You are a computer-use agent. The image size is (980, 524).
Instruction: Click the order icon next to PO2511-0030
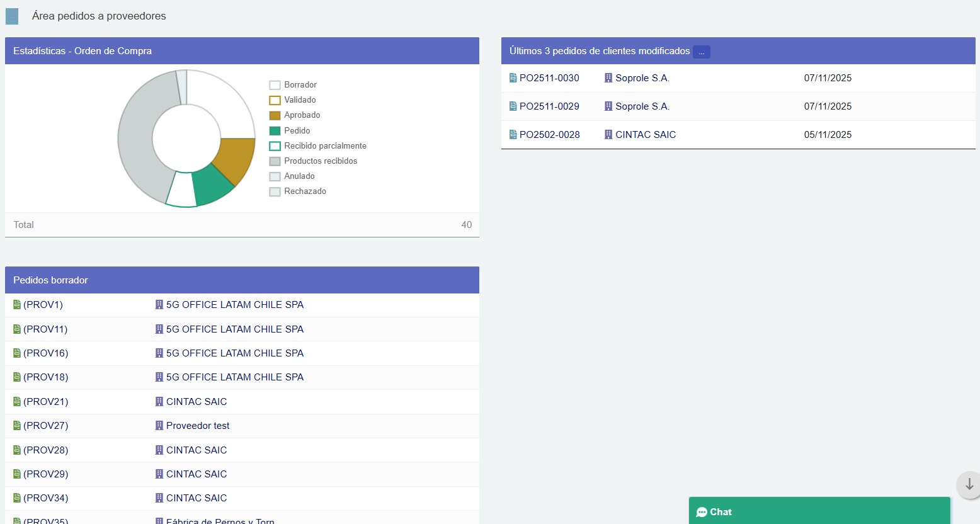pyautogui.click(x=513, y=78)
